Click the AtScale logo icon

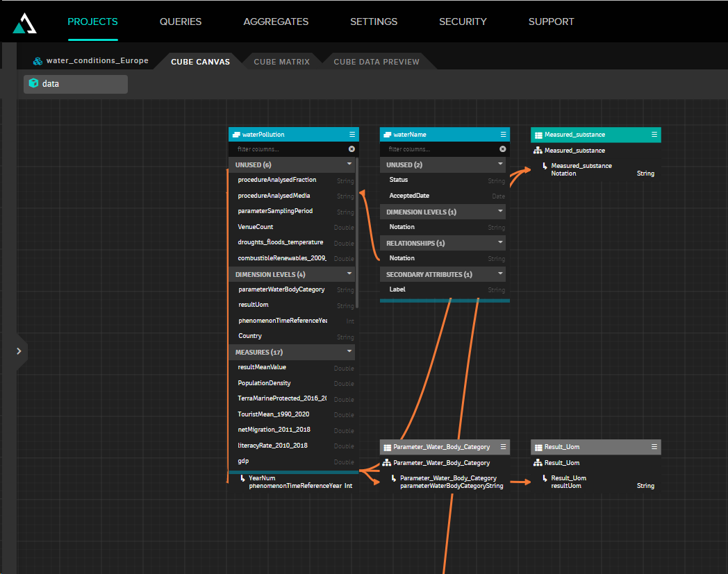tap(25, 23)
